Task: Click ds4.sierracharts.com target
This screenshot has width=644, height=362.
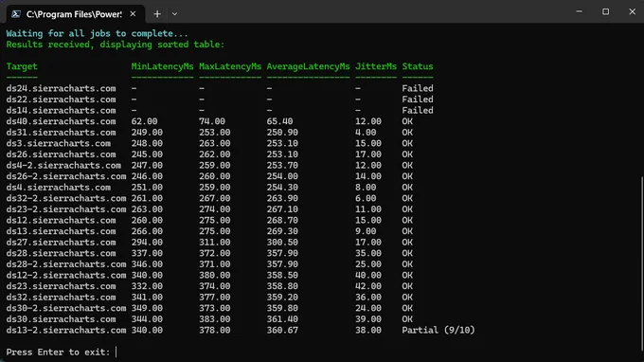Action: (x=59, y=188)
